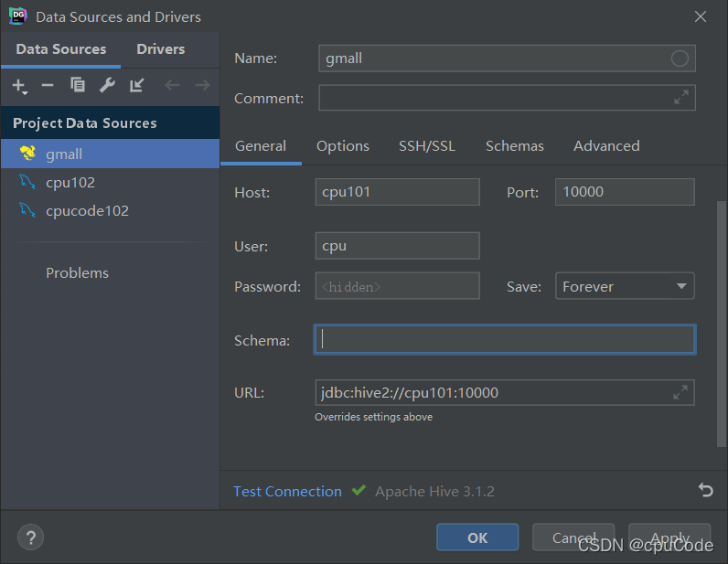Click the Overrides settings above note
728x564 pixels.
coord(373,417)
